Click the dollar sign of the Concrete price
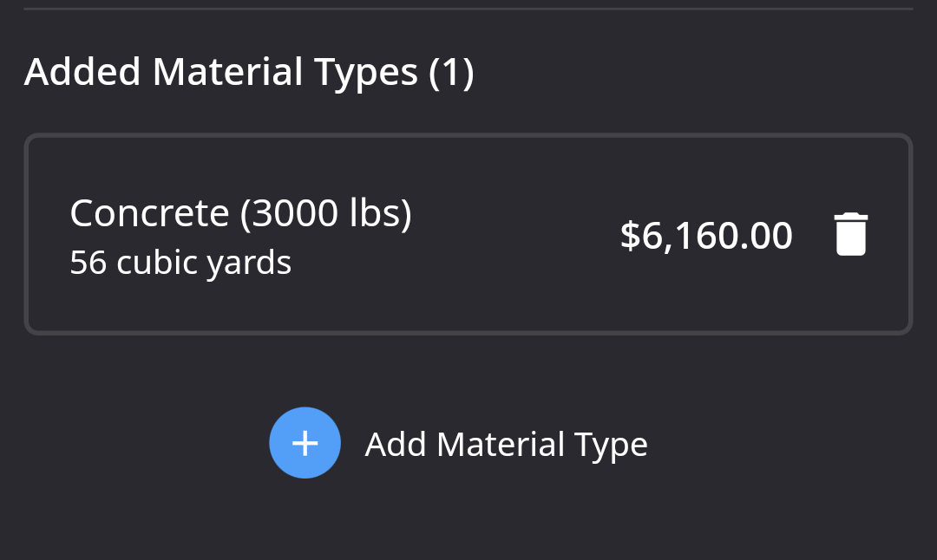This screenshot has width=937, height=560. coord(630,235)
